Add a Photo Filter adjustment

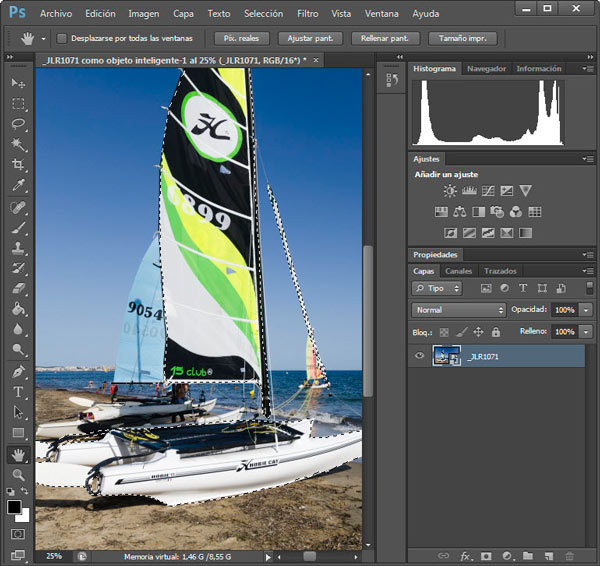[497, 212]
